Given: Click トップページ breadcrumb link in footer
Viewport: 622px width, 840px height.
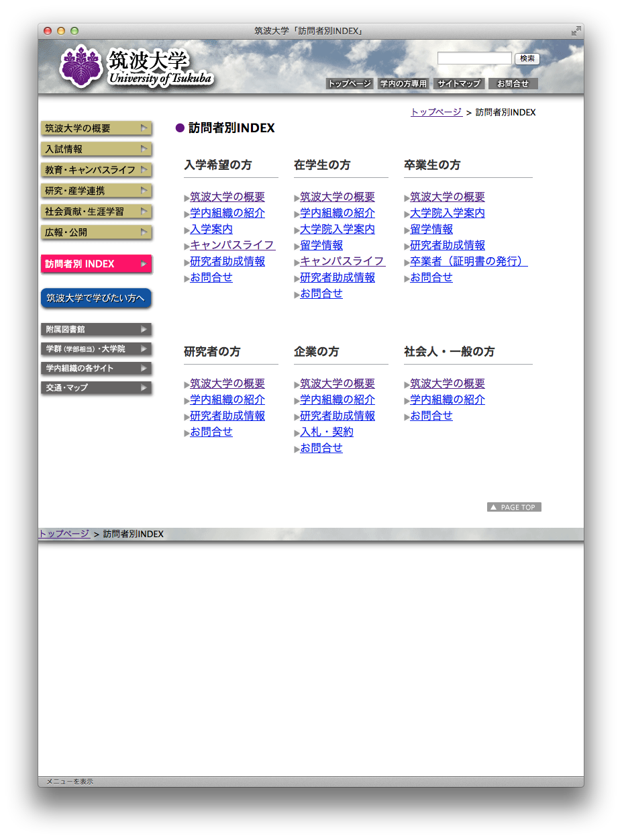Looking at the screenshot, I should click(x=64, y=534).
